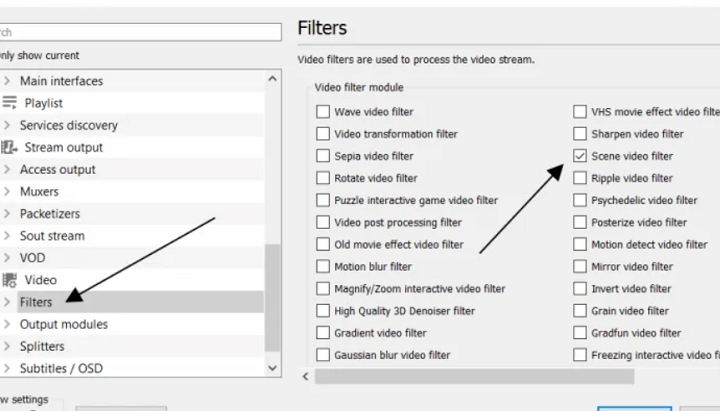Tick the Sharpen video filter checkbox
Image resolution: width=720 pixels, height=411 pixels.
pos(580,134)
